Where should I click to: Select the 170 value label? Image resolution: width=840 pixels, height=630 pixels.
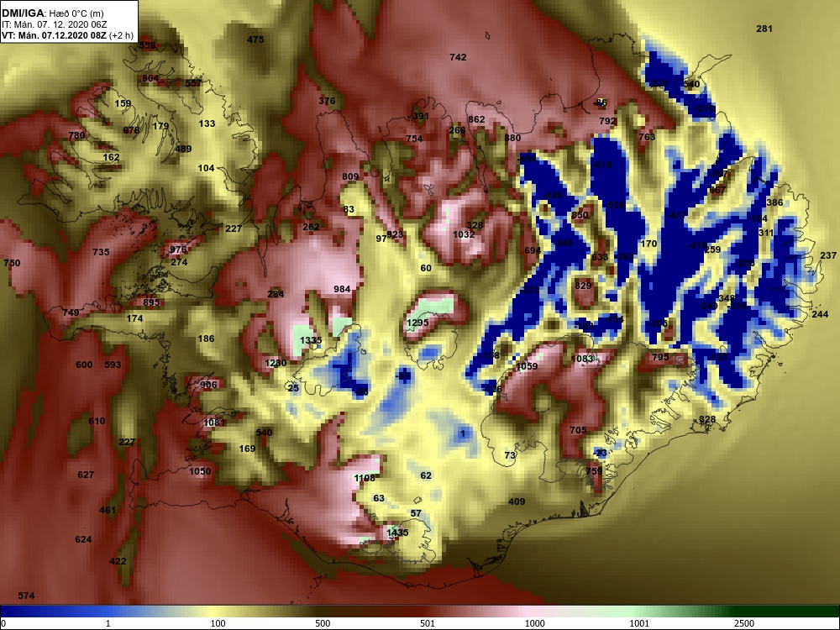point(648,244)
